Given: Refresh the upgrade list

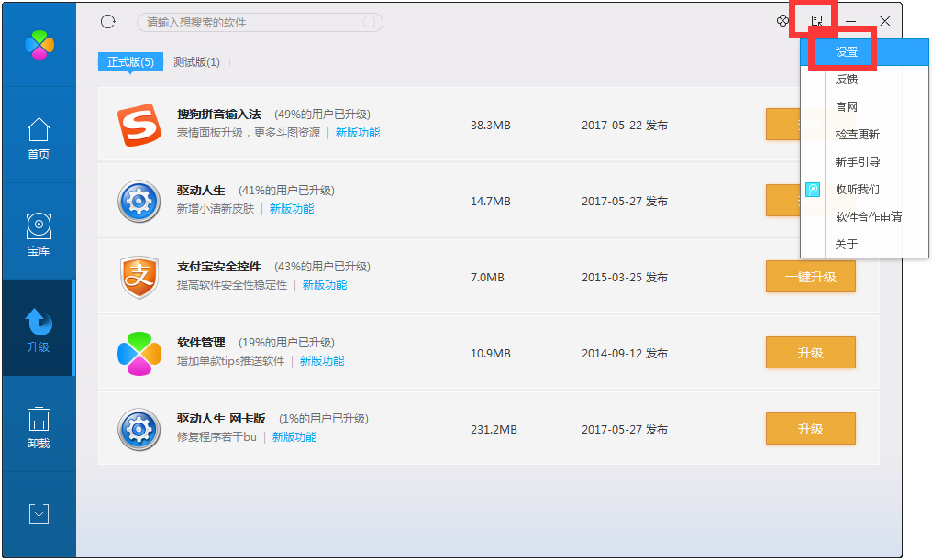Looking at the screenshot, I should pyautogui.click(x=108, y=21).
